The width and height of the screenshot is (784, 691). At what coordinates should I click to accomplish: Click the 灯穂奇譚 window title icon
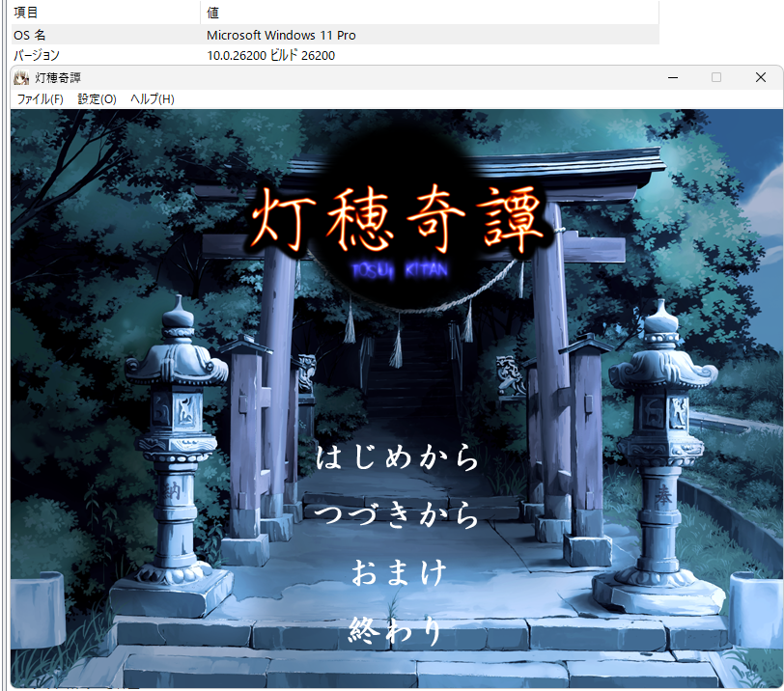(x=21, y=78)
